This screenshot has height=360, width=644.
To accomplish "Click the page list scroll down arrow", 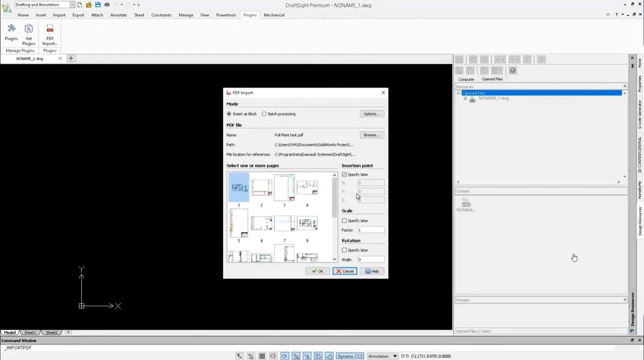I will pos(334,259).
